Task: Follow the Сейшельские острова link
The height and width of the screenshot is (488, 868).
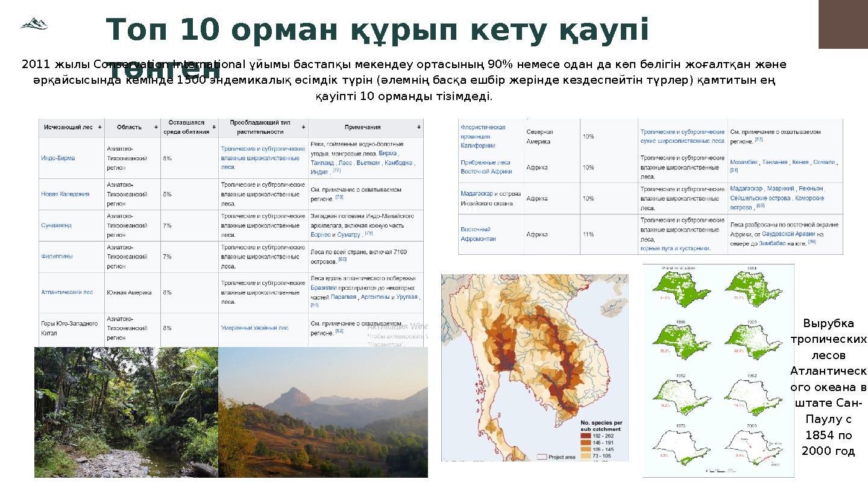Action: 760,198
